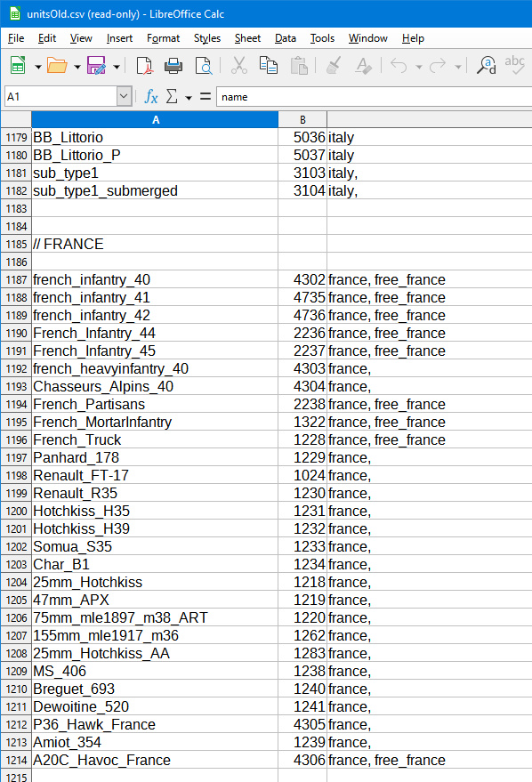The image size is (532, 782).
Task: Select cell french_infantry_40
Action: [155, 279]
